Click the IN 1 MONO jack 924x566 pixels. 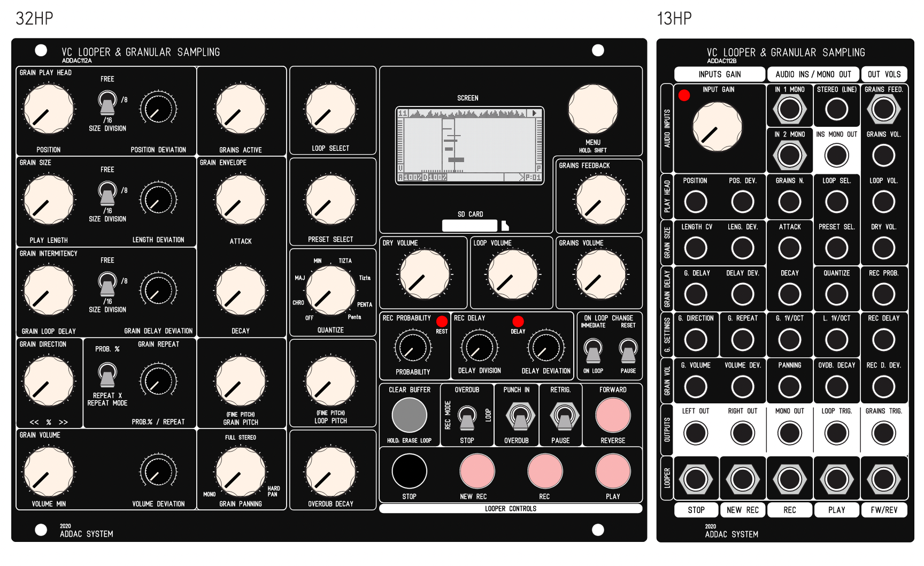pos(789,109)
